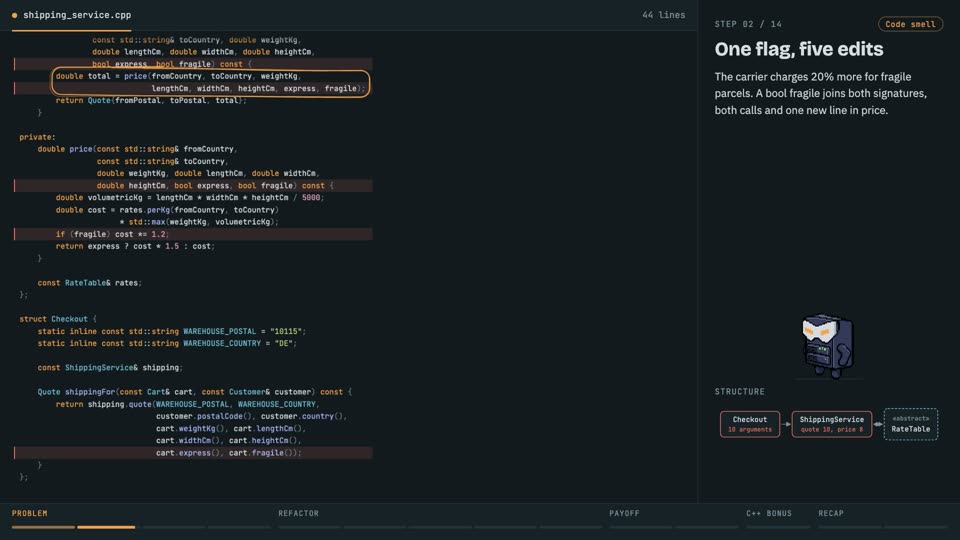The width and height of the screenshot is (960, 540).
Task: Click the "Quote shippingFor(const Cart& cart" line
Action: [x=195, y=392]
